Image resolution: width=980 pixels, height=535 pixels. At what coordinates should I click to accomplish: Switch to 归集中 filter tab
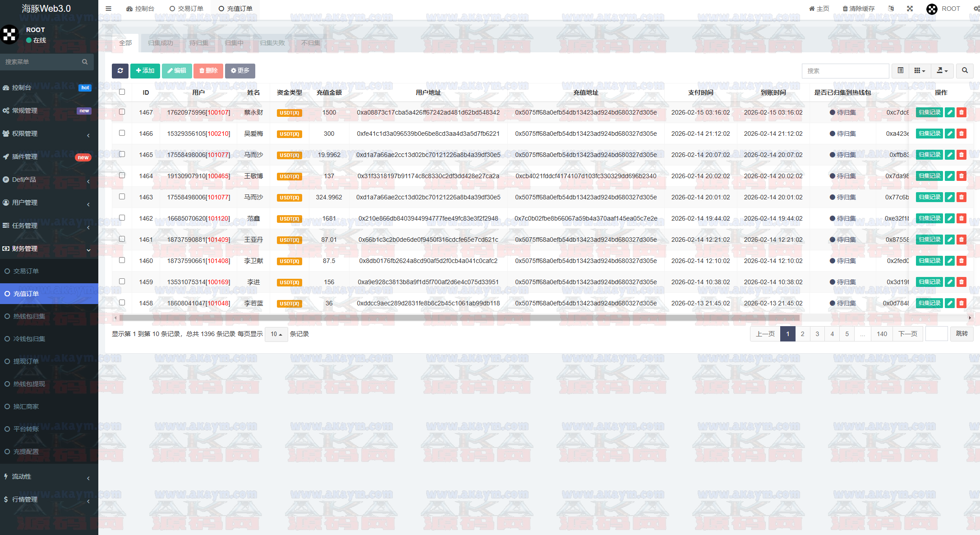point(234,43)
